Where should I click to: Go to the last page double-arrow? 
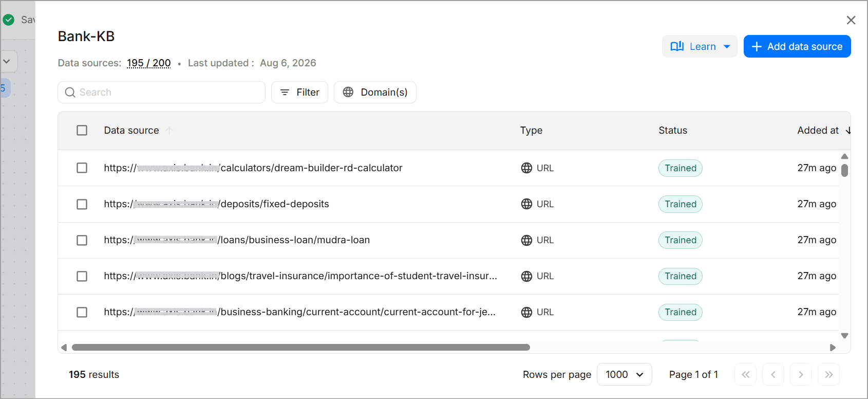coord(828,374)
